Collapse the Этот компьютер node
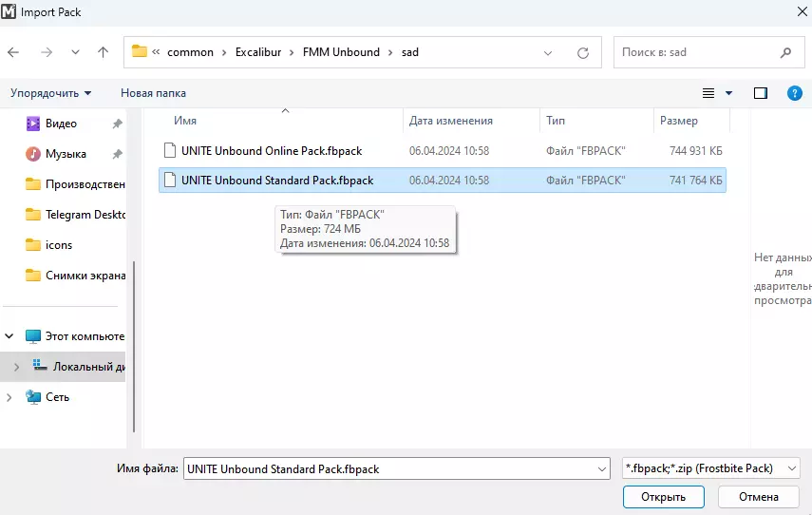The width and height of the screenshot is (812, 515). click(x=9, y=336)
